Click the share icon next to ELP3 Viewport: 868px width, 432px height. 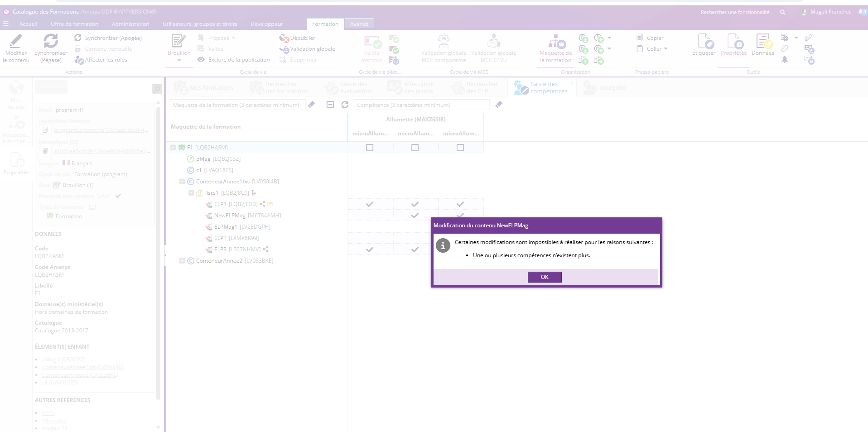[x=266, y=249]
